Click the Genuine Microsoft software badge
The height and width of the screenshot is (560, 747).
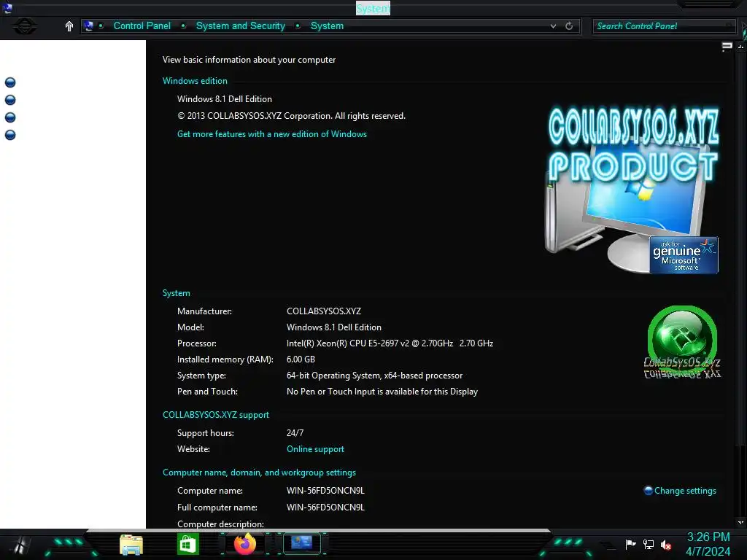pos(684,254)
